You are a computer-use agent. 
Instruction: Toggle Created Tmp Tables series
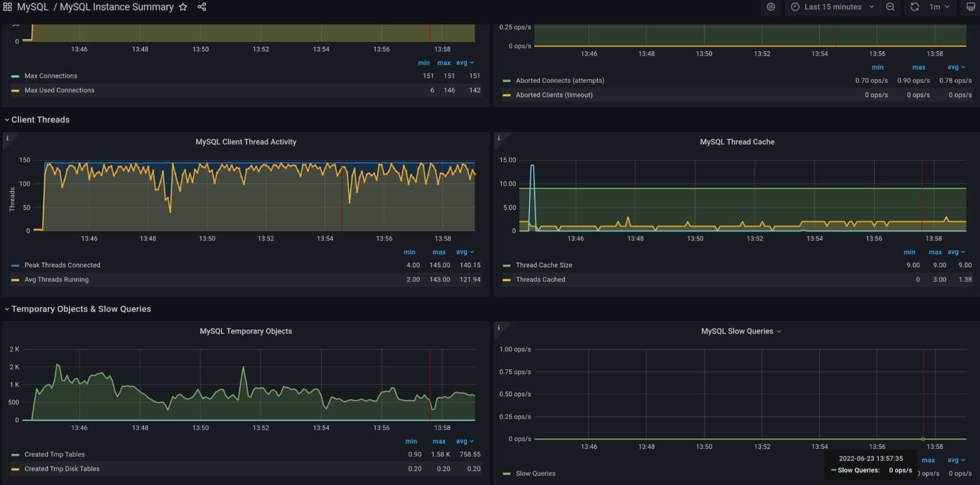click(x=55, y=454)
